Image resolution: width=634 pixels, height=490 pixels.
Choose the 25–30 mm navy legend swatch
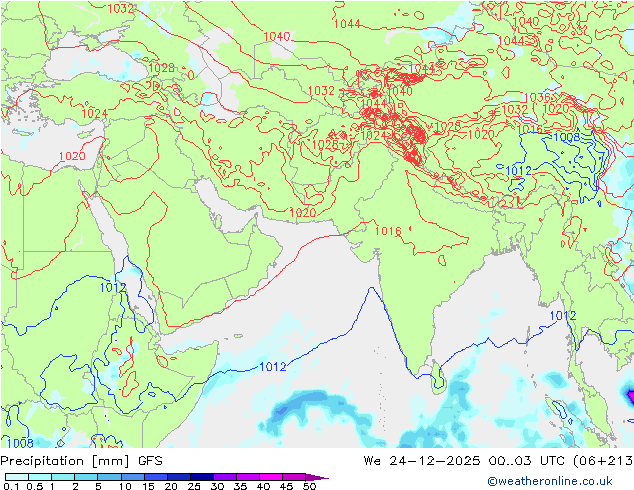coord(201,477)
